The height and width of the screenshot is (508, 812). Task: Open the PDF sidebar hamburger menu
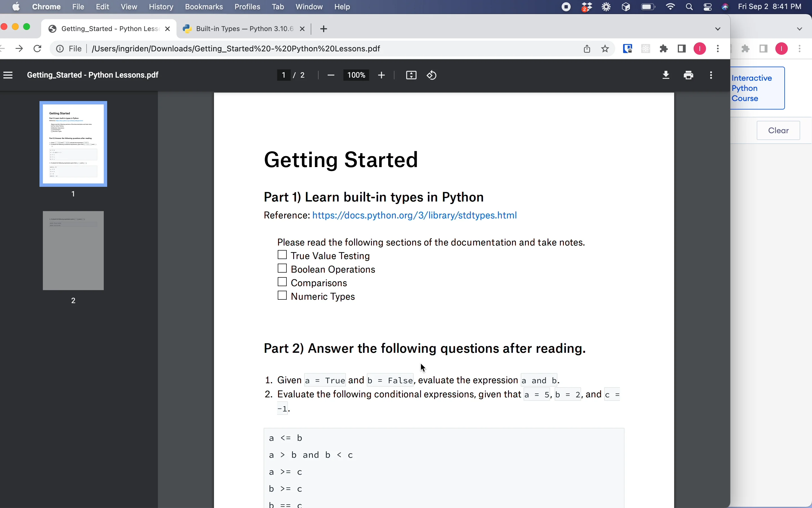pos(8,75)
